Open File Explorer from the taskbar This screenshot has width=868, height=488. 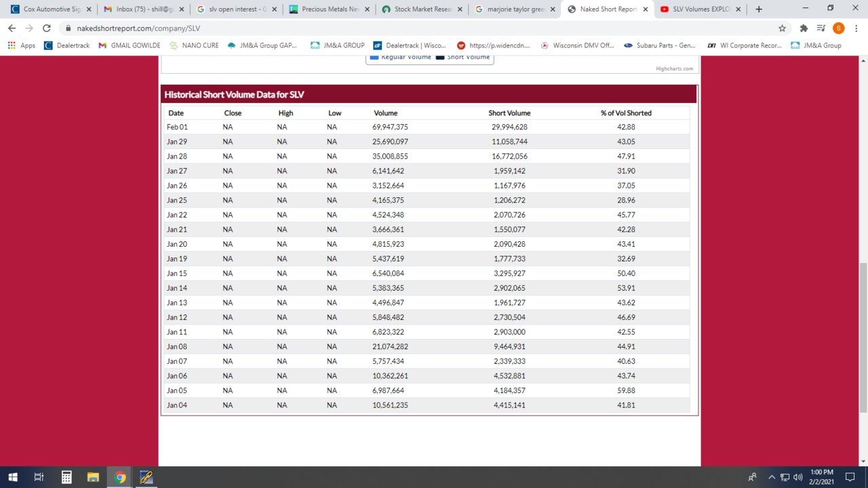[93, 477]
